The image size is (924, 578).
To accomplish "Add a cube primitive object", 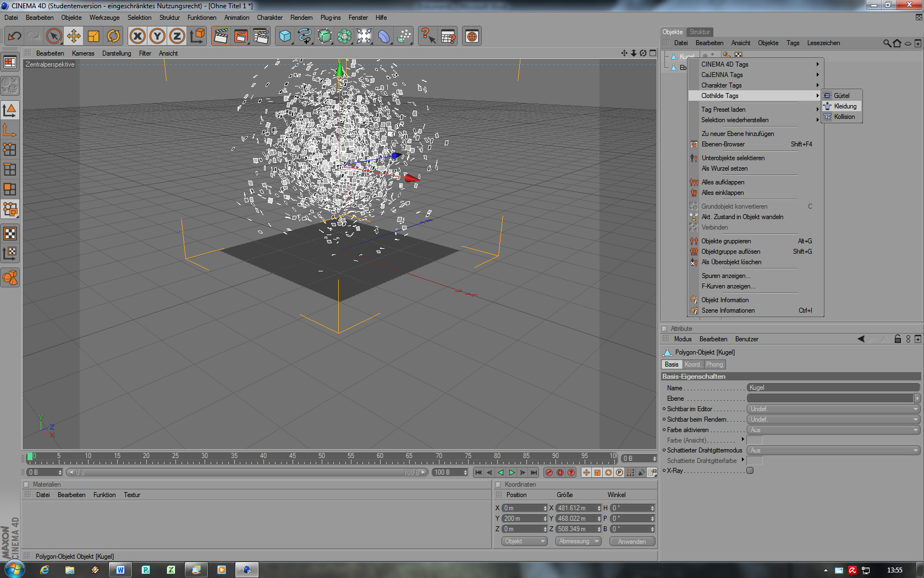I will click(x=285, y=36).
